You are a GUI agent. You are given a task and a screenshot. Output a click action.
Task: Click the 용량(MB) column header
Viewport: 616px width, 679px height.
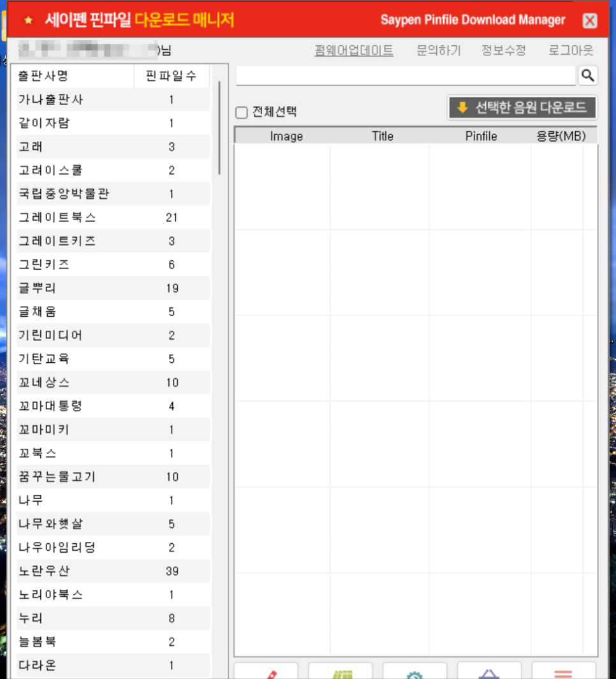pyautogui.click(x=561, y=136)
